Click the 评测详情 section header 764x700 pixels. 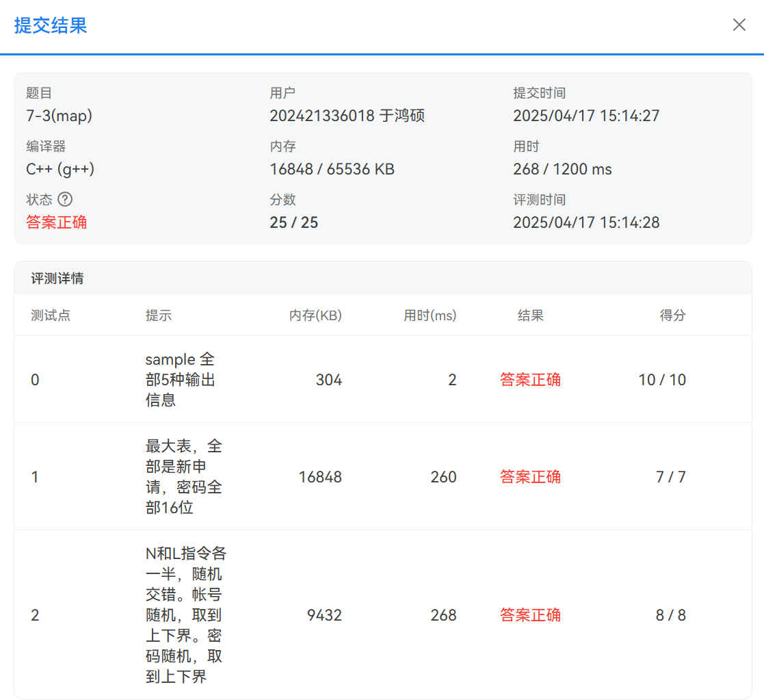57,278
